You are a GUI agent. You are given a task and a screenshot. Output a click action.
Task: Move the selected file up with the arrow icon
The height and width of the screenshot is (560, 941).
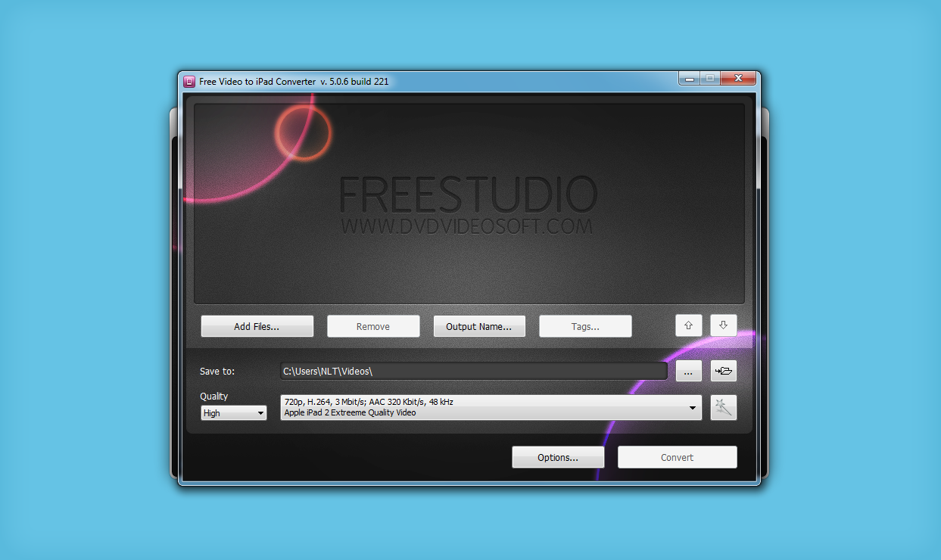[688, 325]
